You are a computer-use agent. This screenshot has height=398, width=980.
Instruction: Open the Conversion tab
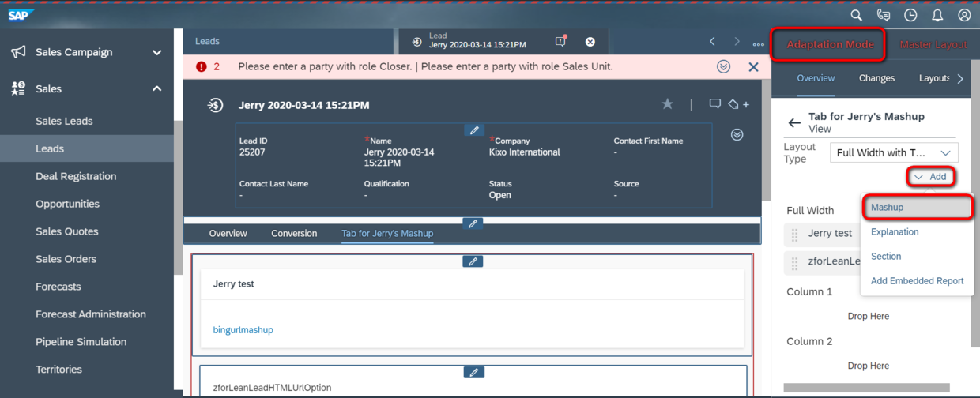(x=294, y=234)
